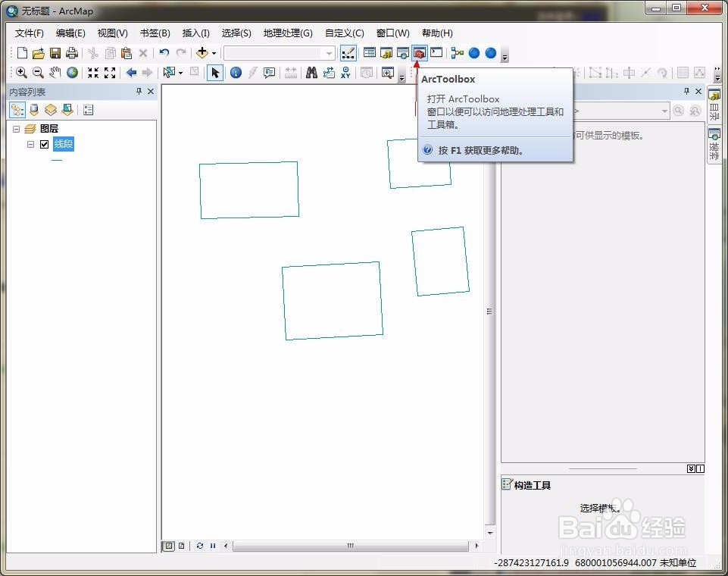Switch to layout view button

coord(182,546)
